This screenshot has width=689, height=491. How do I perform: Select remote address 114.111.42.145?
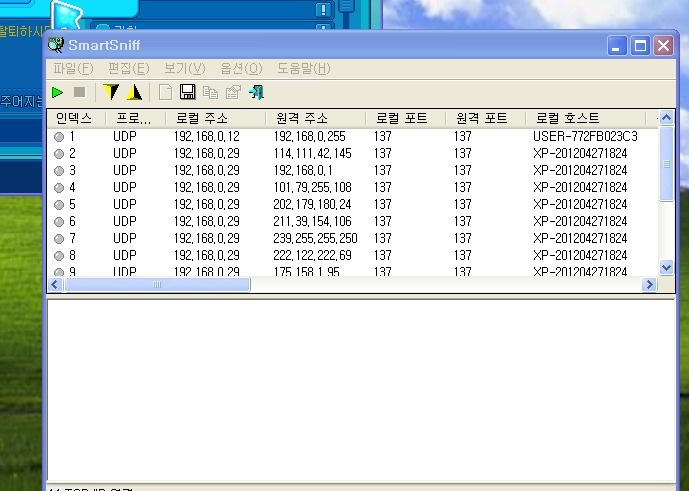pyautogui.click(x=312, y=154)
